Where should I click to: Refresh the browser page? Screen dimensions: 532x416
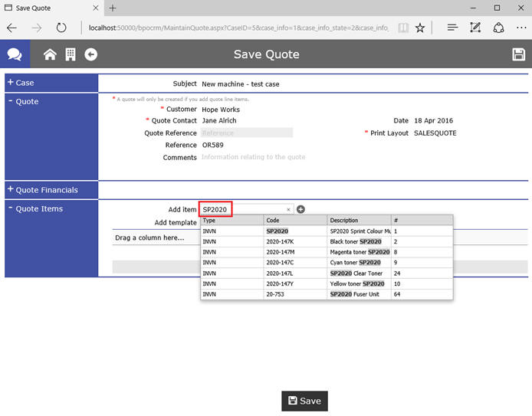[61, 28]
